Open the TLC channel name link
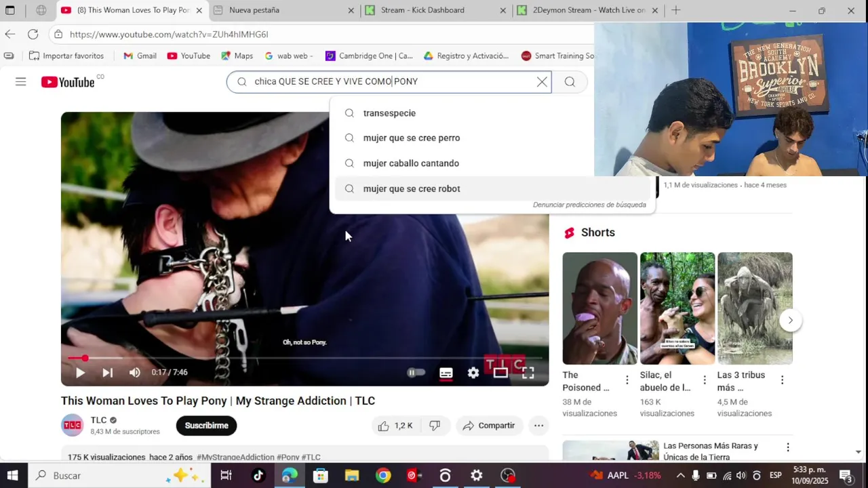Image resolution: width=868 pixels, height=488 pixels. tap(98, 420)
